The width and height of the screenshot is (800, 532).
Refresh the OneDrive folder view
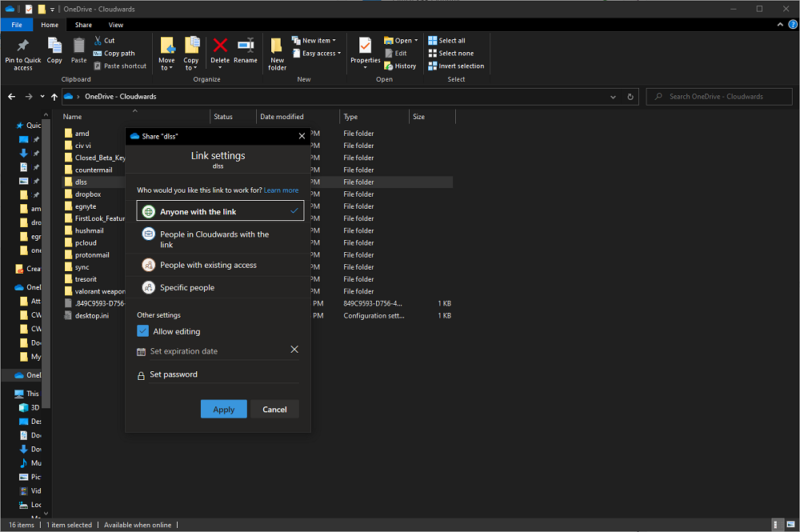(x=630, y=96)
